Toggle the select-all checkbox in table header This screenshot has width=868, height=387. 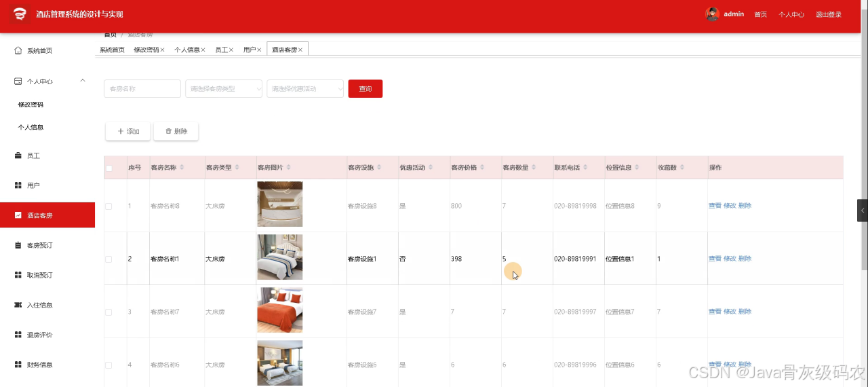point(109,168)
